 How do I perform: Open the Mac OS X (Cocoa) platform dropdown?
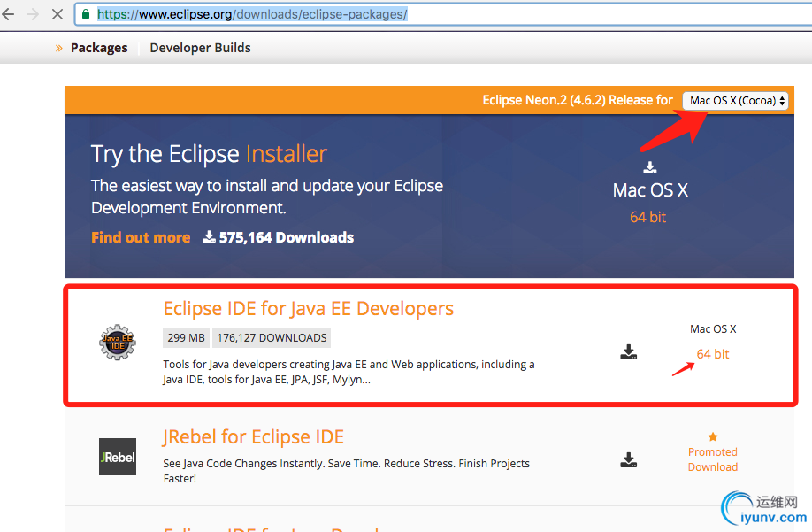735,101
